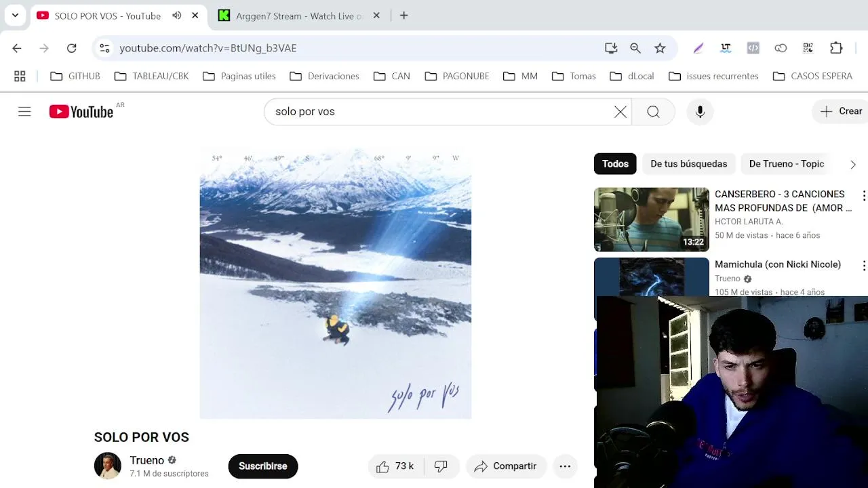This screenshot has width=868, height=488.
Task: Open the CASOS ESPERA bookmarks folder
Action: coord(812,76)
